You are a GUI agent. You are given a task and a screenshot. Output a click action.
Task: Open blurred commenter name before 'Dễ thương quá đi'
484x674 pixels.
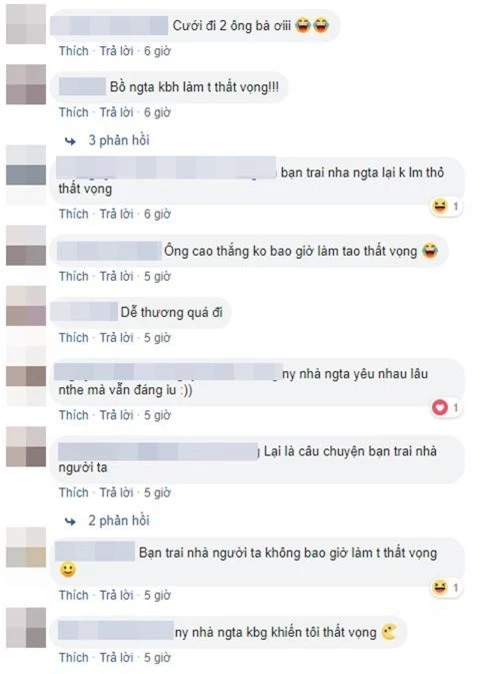tap(84, 312)
